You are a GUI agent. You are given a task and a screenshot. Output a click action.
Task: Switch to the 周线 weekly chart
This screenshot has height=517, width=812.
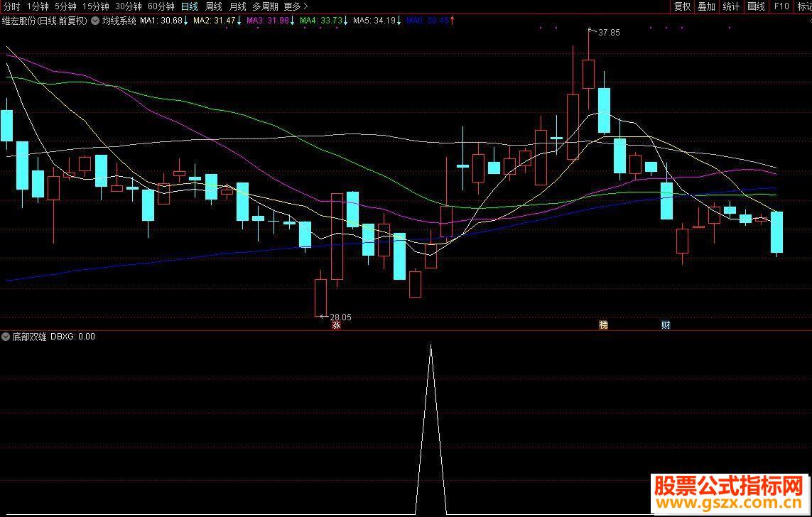tap(213, 6)
